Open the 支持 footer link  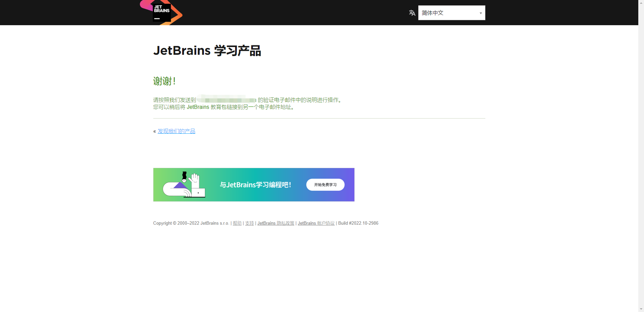tap(249, 223)
